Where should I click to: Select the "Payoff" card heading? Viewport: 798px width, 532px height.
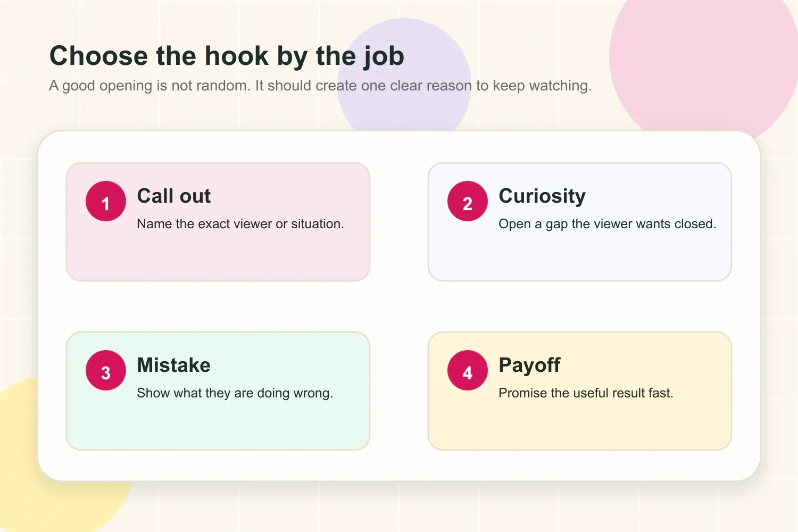click(x=529, y=365)
